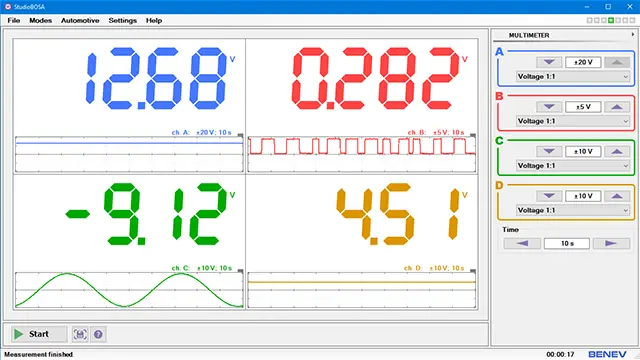Decrease channel C voltage range
This screenshot has height=360, width=640.
tap(549, 151)
